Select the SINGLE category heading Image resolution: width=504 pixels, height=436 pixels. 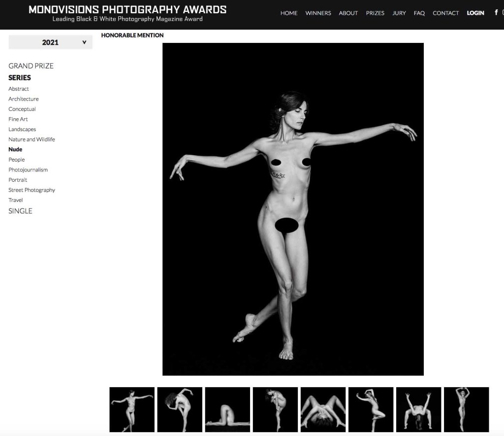tap(20, 211)
